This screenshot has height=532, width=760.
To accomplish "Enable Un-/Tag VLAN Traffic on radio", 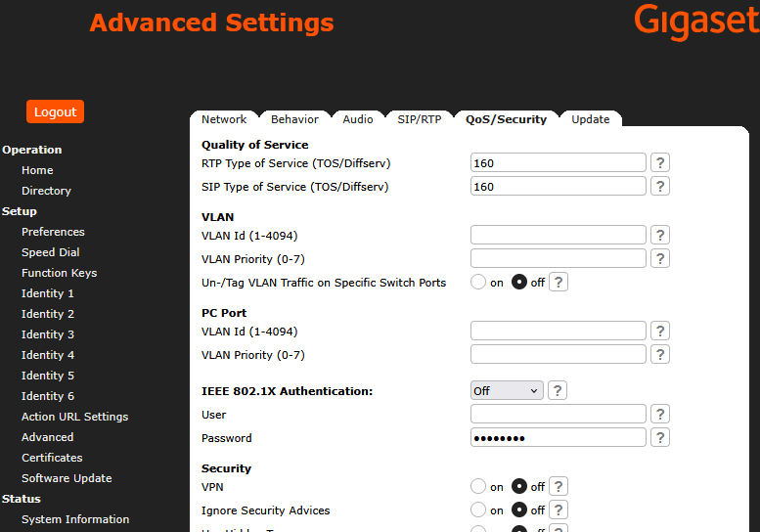I will point(478,282).
